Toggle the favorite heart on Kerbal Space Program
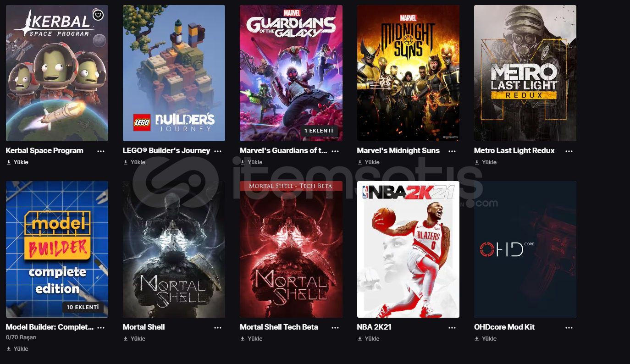The image size is (630, 364). point(98,15)
